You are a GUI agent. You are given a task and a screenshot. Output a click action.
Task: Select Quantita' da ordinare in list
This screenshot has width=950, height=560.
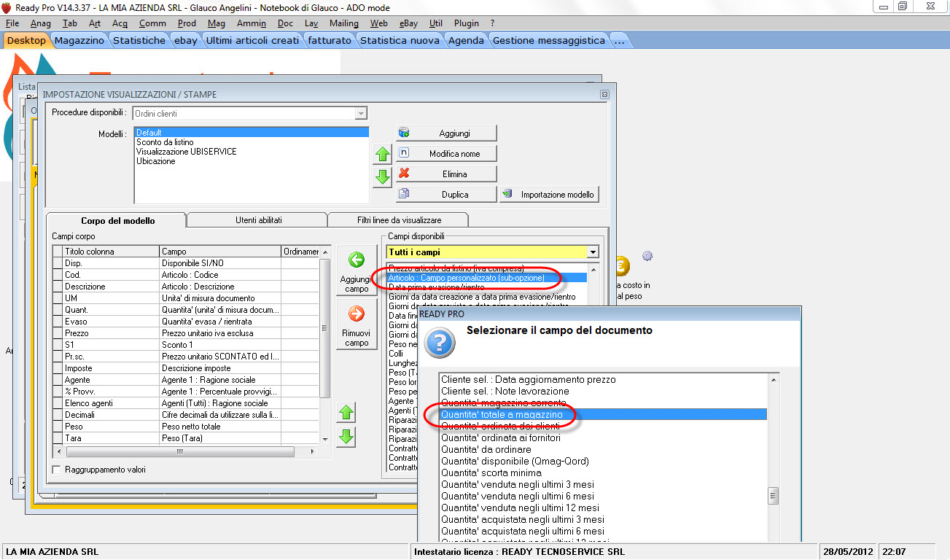tap(486, 449)
